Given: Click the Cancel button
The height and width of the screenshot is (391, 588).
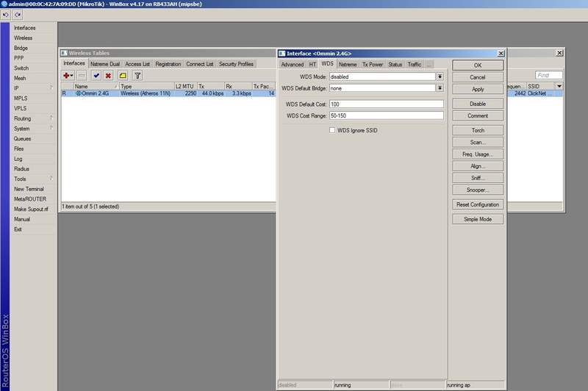Looking at the screenshot, I should click(x=478, y=77).
